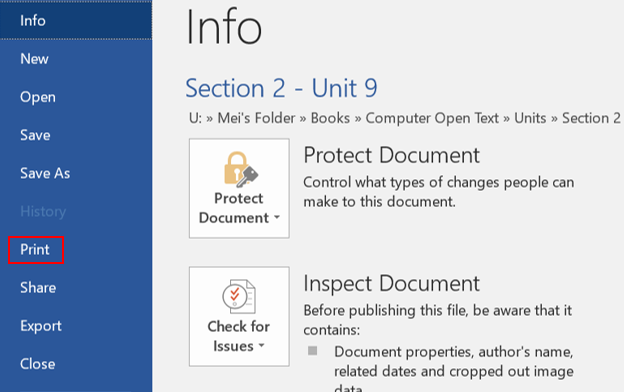
Task: Click Computer Open Text in breadcrumb path
Action: tap(432, 118)
